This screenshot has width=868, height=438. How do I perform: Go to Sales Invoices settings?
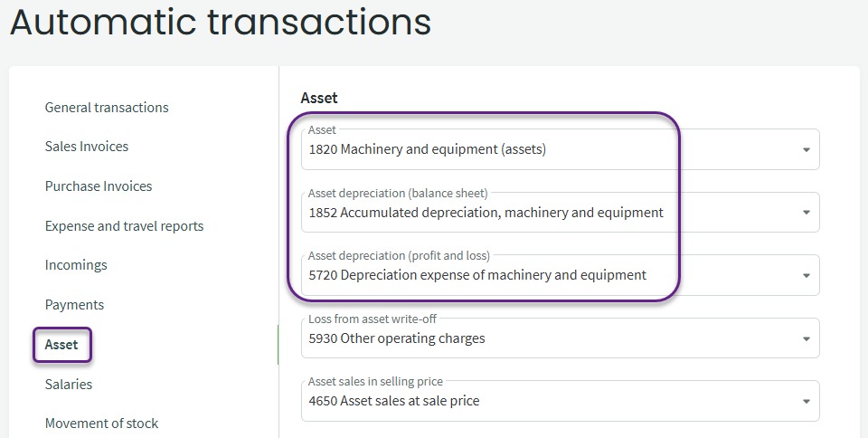tap(87, 147)
